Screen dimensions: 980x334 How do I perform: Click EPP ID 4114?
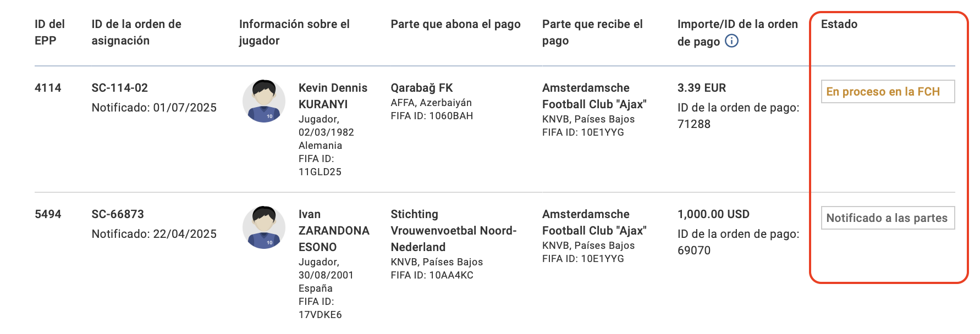pos(48,88)
